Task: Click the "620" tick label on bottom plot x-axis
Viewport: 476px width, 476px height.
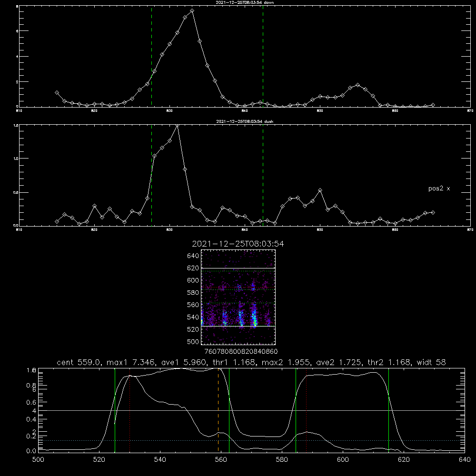Action: pyautogui.click(x=404, y=460)
